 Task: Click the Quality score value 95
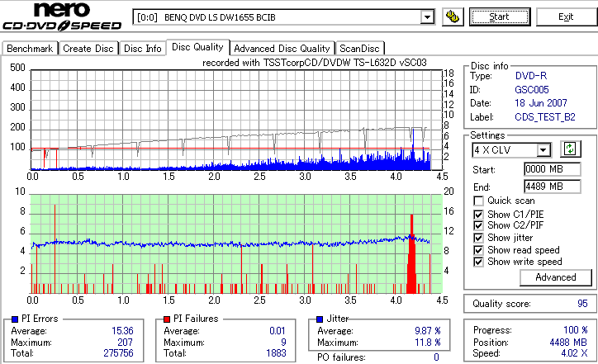(582, 304)
